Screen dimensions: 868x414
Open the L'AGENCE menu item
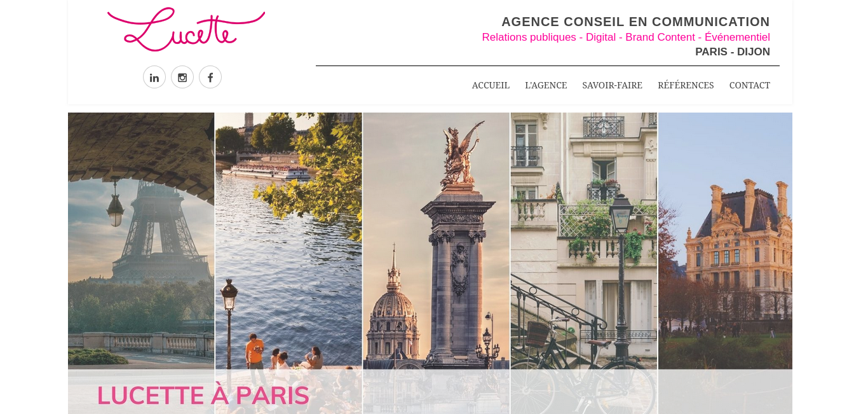[x=546, y=85]
